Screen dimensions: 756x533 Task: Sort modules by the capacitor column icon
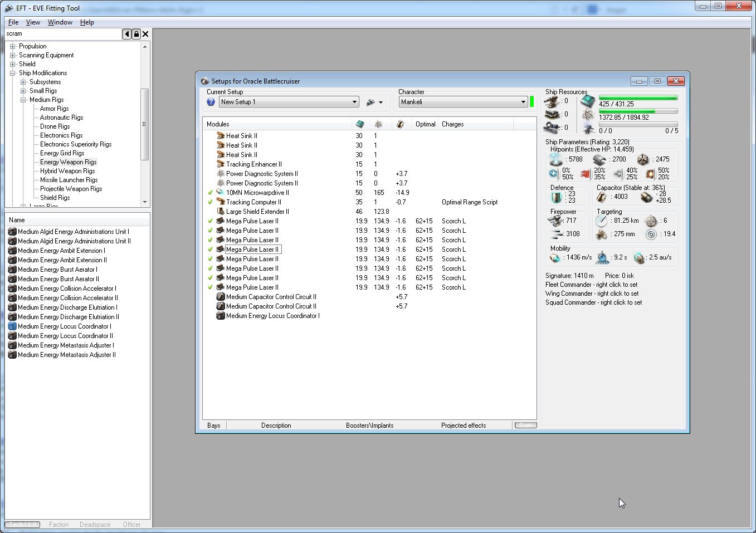400,124
